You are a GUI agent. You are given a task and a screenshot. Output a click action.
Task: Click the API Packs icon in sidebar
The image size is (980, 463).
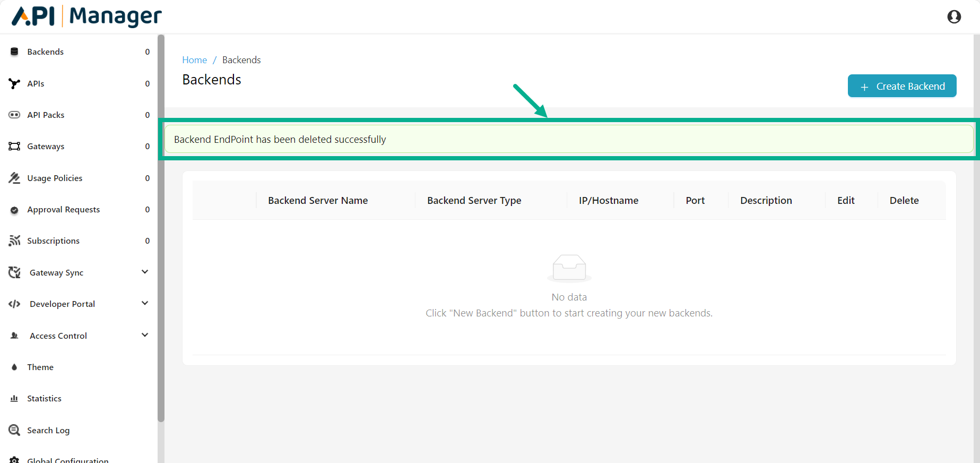coord(14,115)
